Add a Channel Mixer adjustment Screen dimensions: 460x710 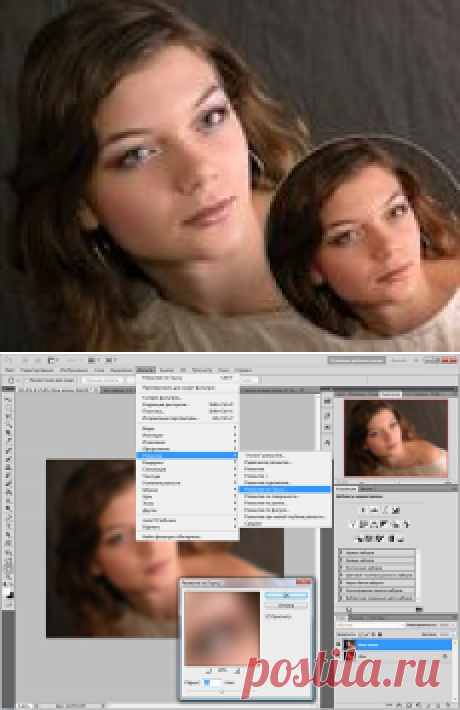point(407,524)
